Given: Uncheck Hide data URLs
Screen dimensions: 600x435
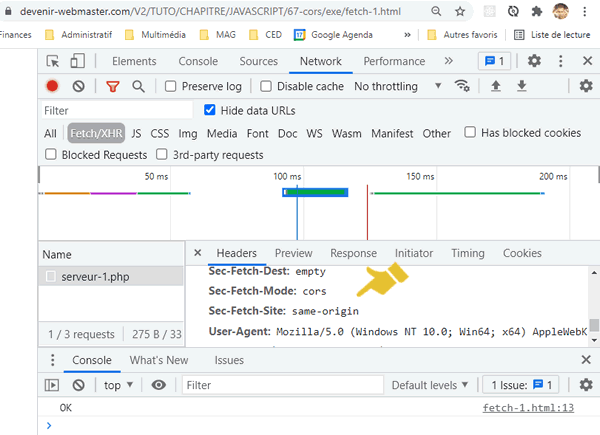Looking at the screenshot, I should 210,110.
